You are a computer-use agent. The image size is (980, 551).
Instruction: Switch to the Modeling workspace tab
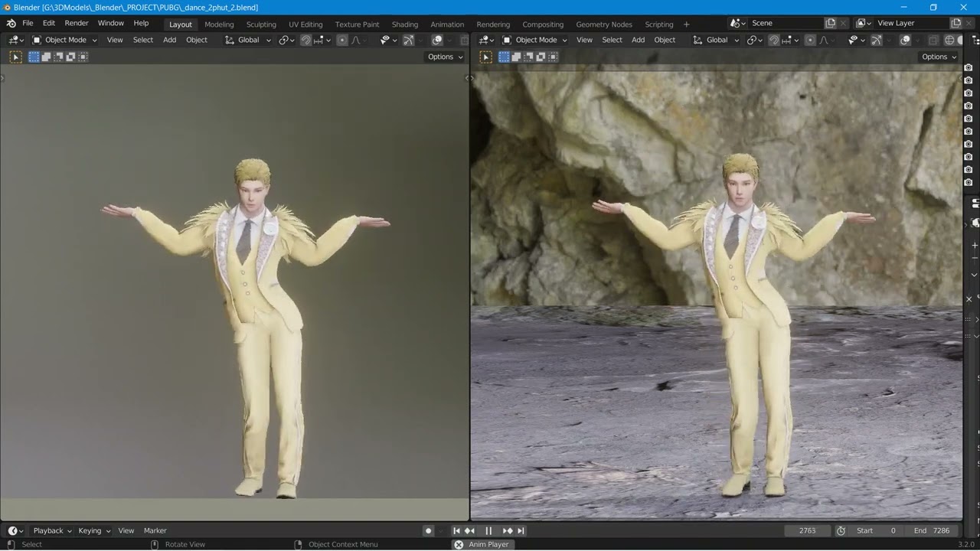pyautogui.click(x=219, y=24)
